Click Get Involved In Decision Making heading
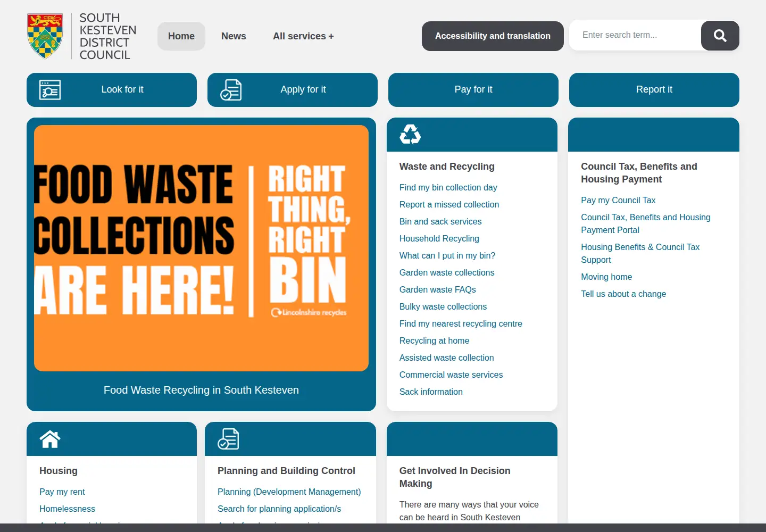 coord(455,477)
